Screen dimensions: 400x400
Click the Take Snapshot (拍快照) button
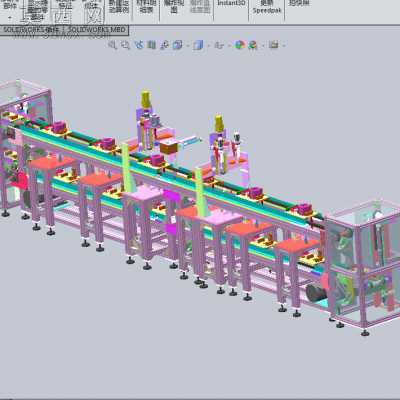299,3
